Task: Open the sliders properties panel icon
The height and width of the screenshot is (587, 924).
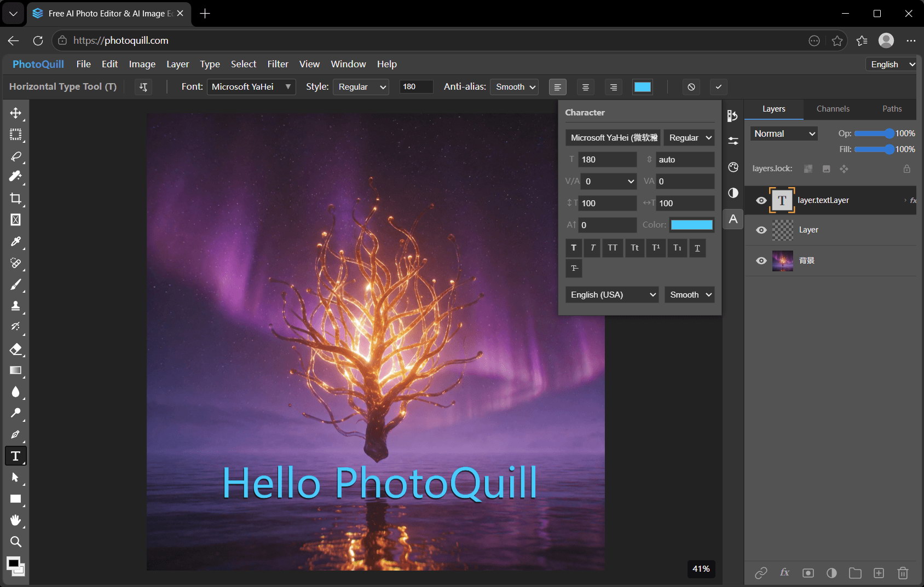Action: click(733, 141)
